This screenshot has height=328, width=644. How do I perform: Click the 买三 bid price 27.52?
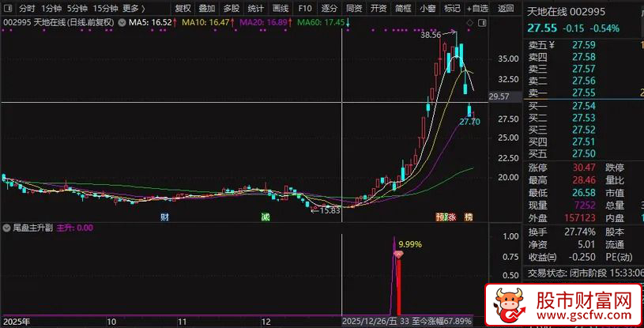(x=584, y=130)
